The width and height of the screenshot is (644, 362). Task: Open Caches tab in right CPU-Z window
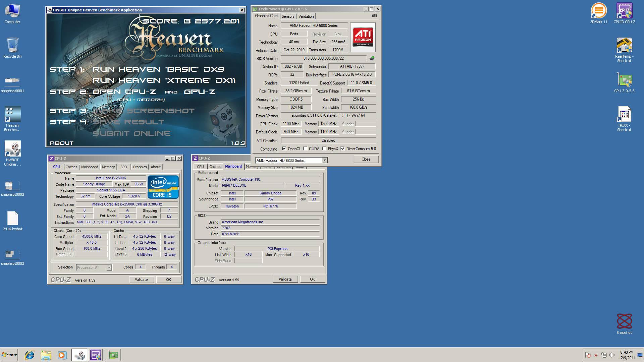click(x=215, y=167)
